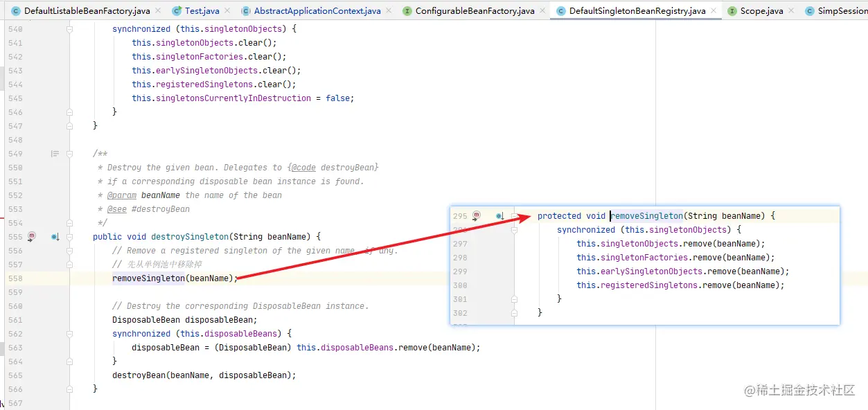Click the method marker icon on popup line 295

[x=476, y=216]
